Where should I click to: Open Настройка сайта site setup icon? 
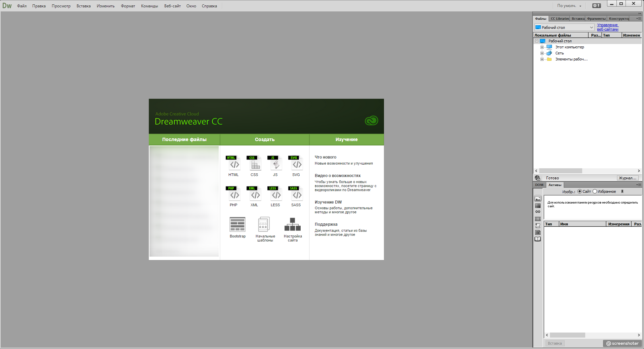[293, 224]
